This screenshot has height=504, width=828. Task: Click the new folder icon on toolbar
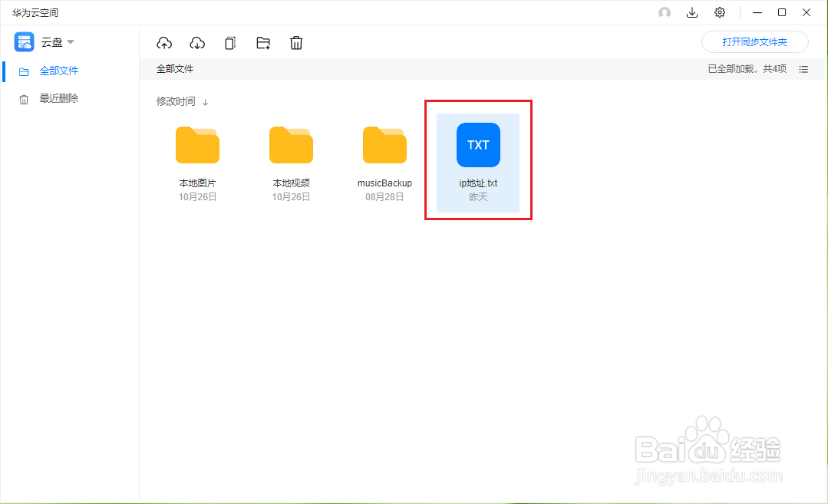click(263, 42)
